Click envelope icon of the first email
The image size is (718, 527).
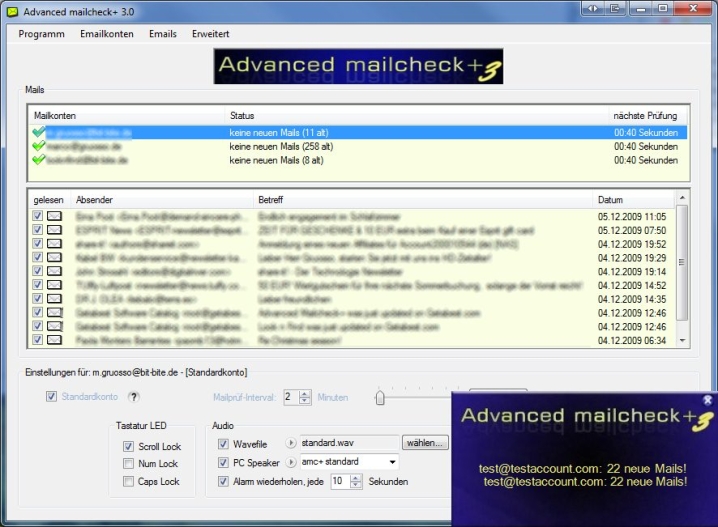[55, 215]
